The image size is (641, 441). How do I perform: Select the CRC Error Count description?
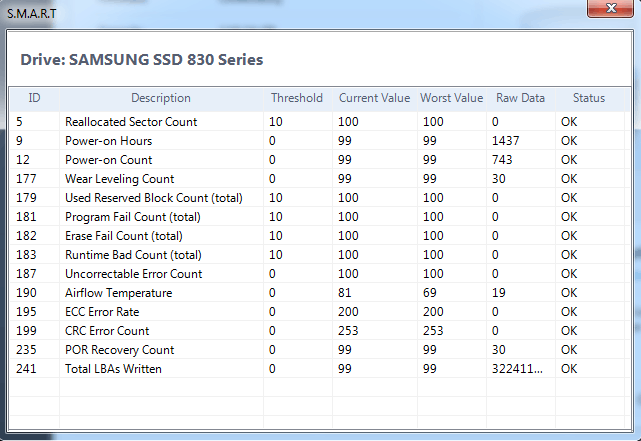pos(107,331)
